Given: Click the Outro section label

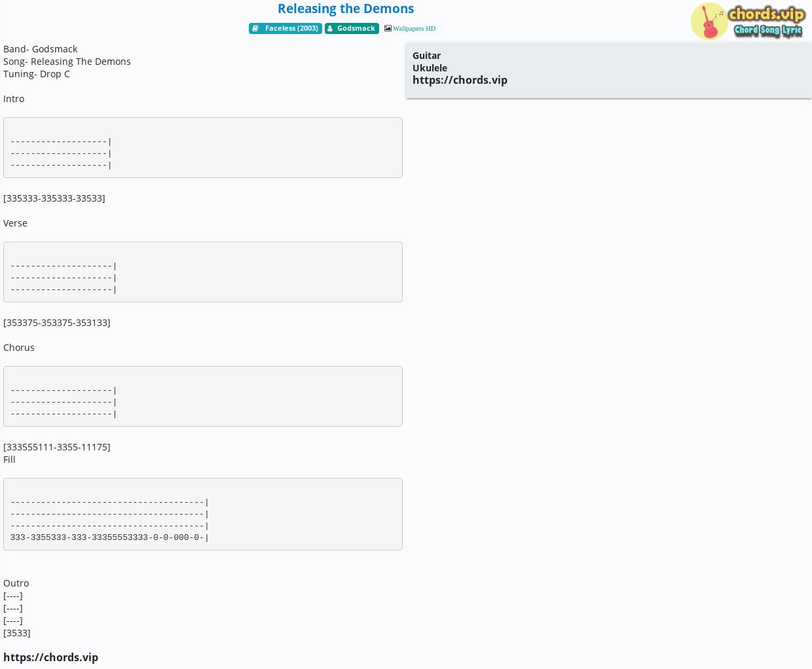Looking at the screenshot, I should click(16, 583).
